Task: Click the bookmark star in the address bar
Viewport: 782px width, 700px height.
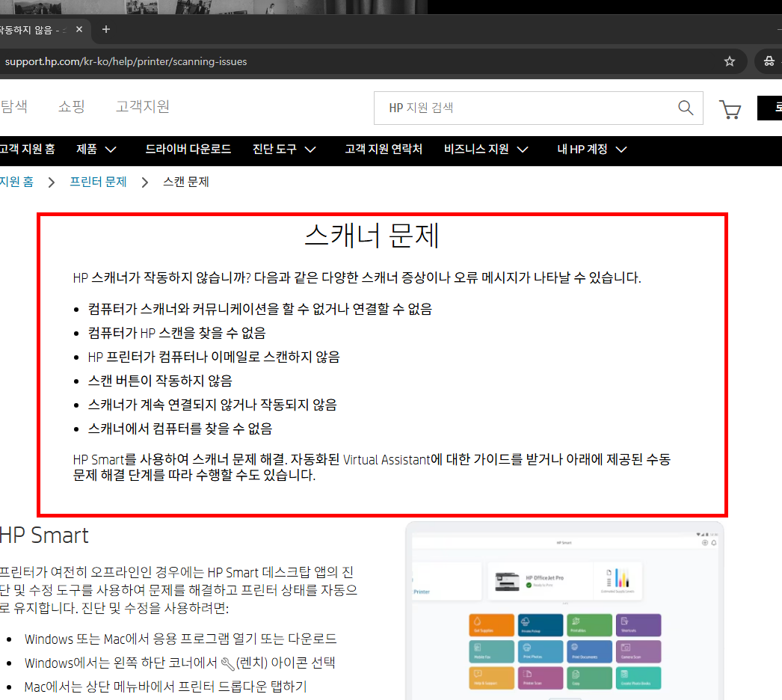Action: click(x=729, y=61)
